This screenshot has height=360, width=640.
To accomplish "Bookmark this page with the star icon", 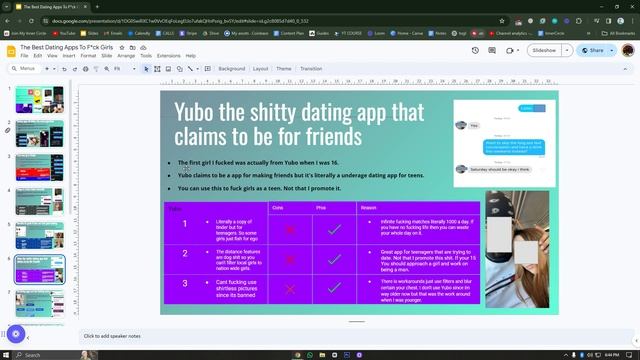I will point(502,21).
